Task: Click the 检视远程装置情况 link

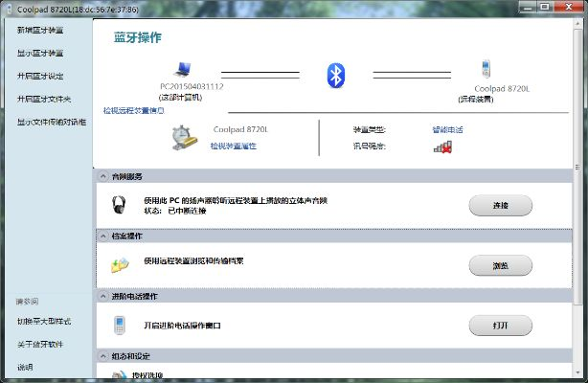Action: 133,111
